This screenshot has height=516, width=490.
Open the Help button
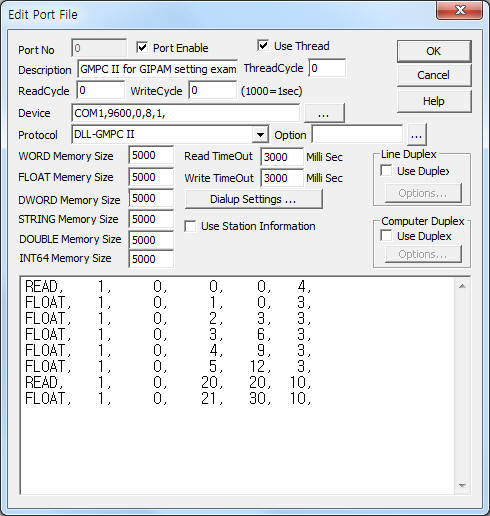(434, 101)
